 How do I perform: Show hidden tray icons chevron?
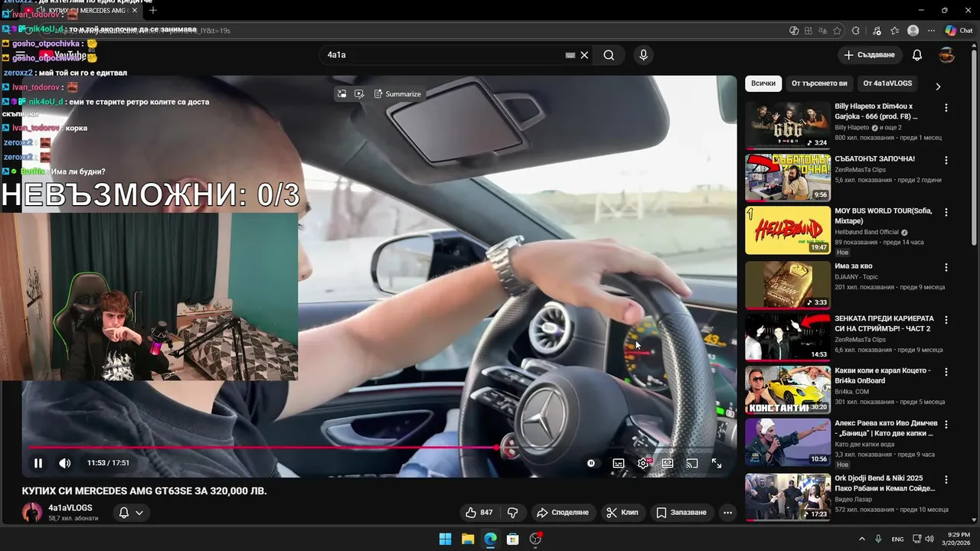click(862, 539)
